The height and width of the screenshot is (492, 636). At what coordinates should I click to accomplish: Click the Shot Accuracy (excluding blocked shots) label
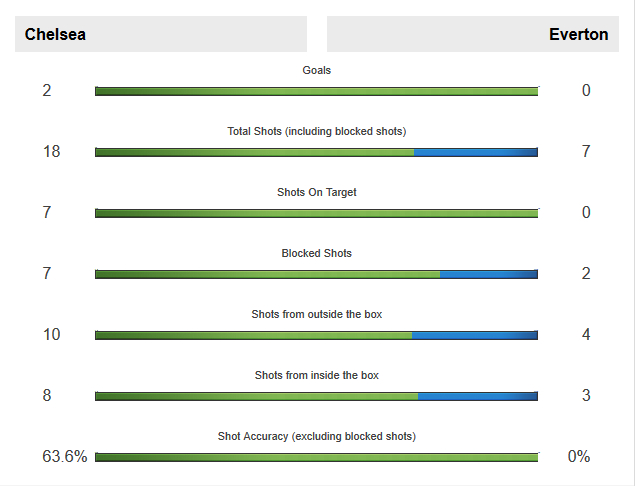[316, 436]
